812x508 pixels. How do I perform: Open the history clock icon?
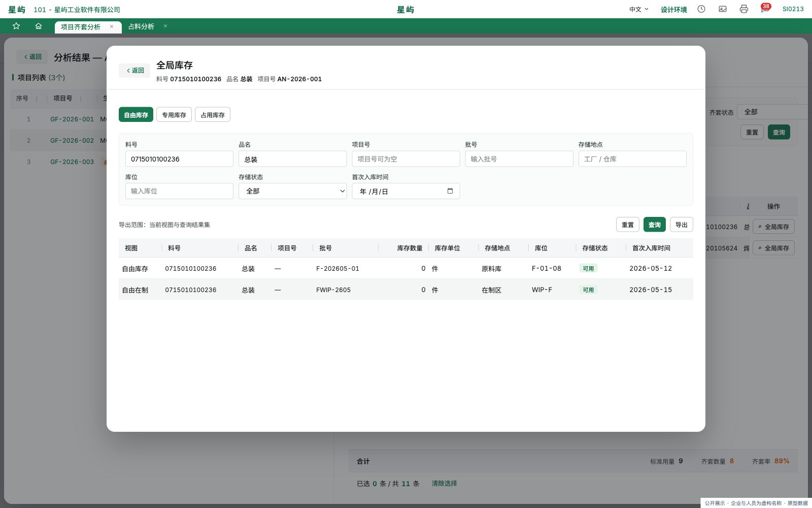click(x=701, y=9)
